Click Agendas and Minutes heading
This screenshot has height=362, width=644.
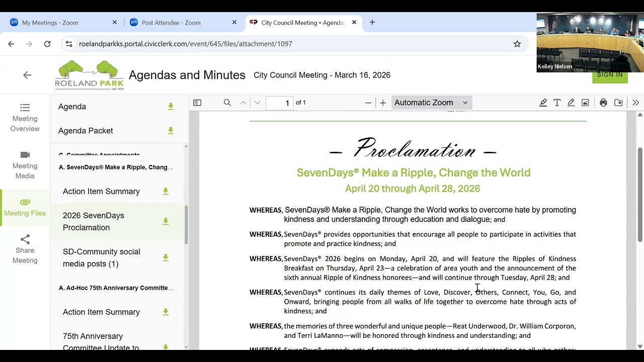pyautogui.click(x=187, y=75)
